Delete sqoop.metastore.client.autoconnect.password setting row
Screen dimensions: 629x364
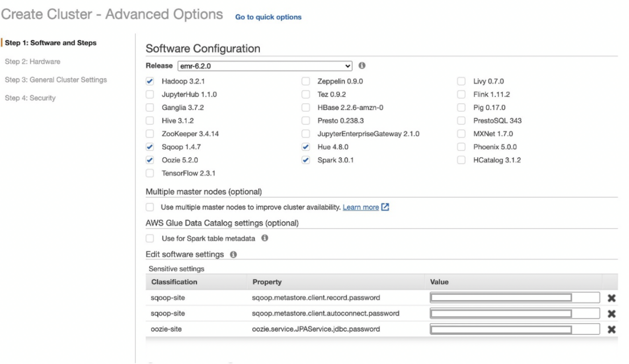611,314
